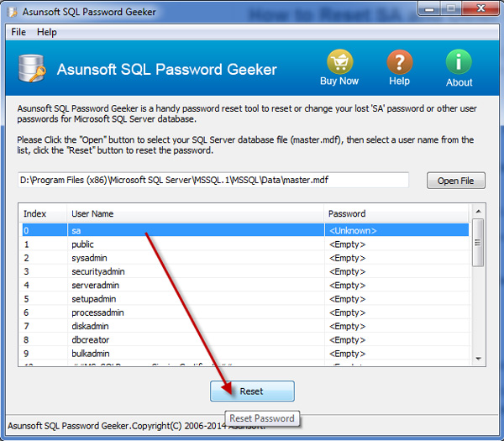Viewport: 504px width, 441px height.
Task: Click the Index column header
Action: [43, 213]
